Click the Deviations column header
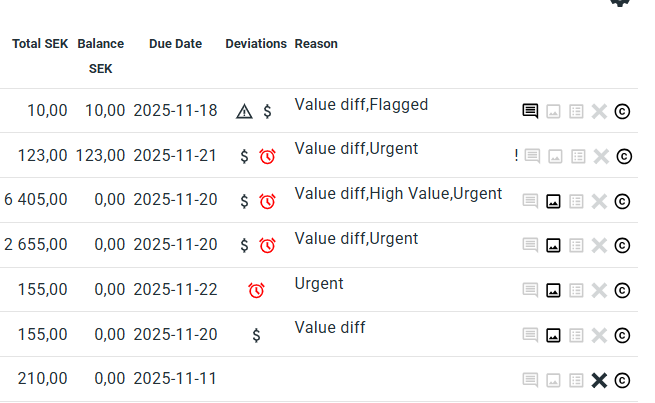The height and width of the screenshot is (403, 655). [256, 44]
